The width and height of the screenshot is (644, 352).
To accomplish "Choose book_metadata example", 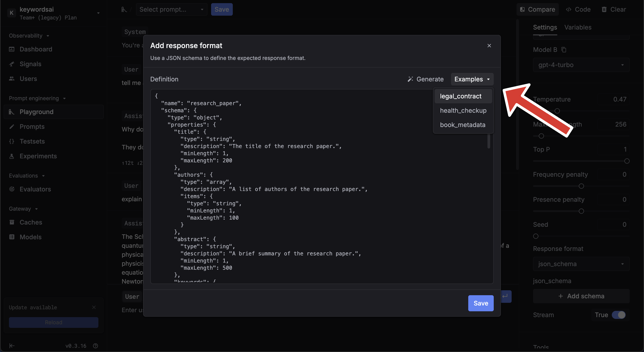I will point(463,125).
